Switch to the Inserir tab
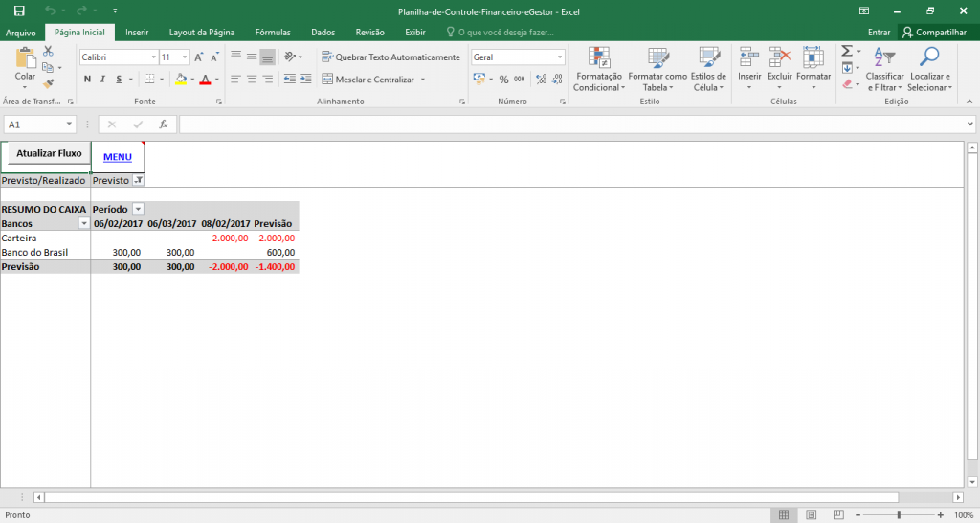980x523 pixels. 137,32
